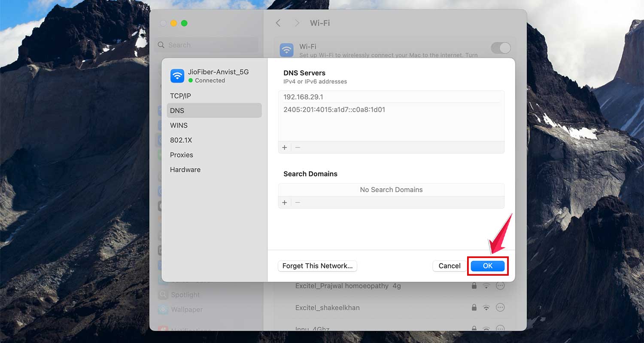644x343 pixels.
Task: Open more options for Excitel_shakeelkhan network
Action: (500, 307)
